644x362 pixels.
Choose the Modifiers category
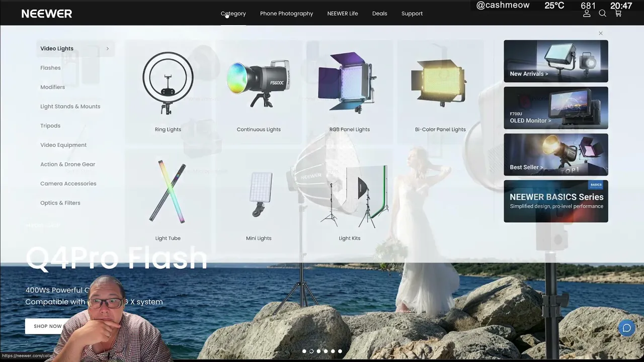click(x=52, y=87)
